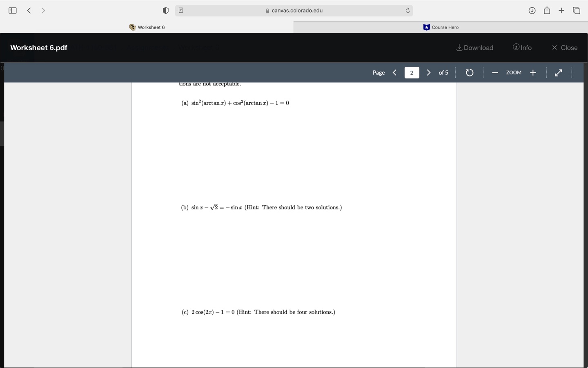Show all open tabs overview

pyautogui.click(x=577, y=10)
